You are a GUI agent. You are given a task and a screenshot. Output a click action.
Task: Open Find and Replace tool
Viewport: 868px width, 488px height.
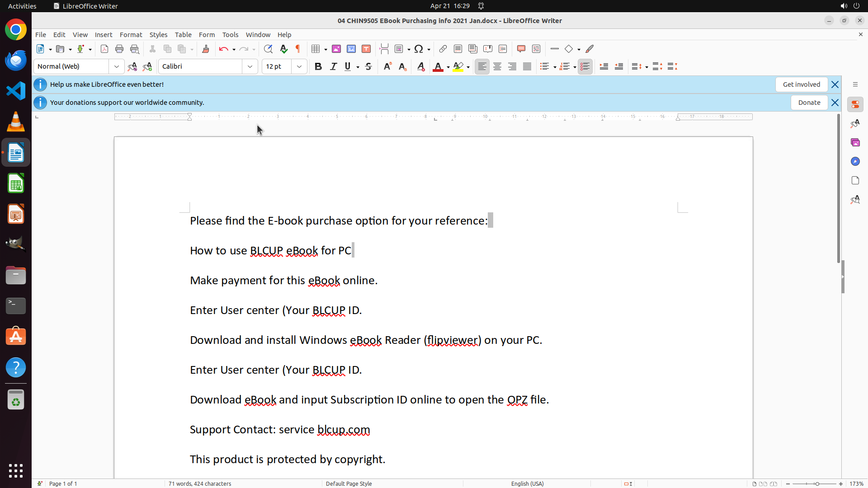click(268, 49)
